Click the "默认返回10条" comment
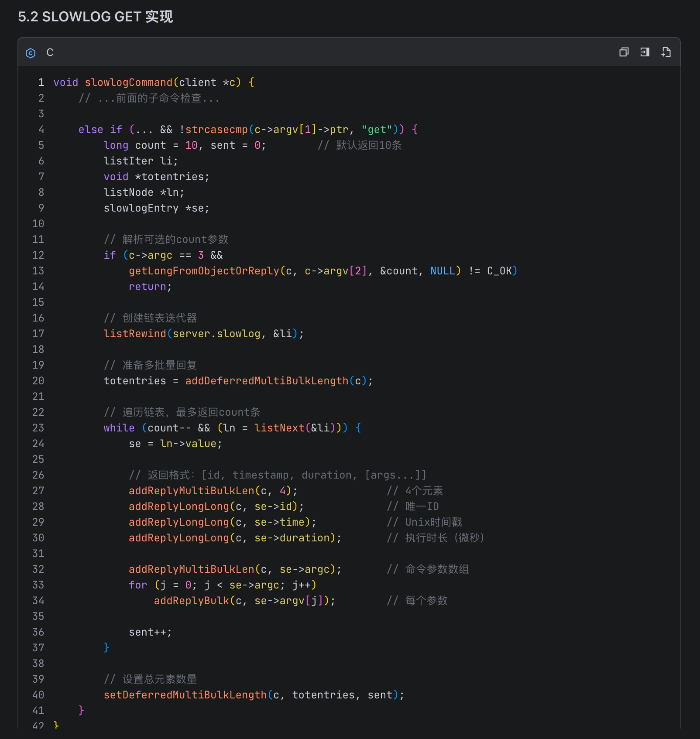The width and height of the screenshot is (700, 739). tap(368, 145)
